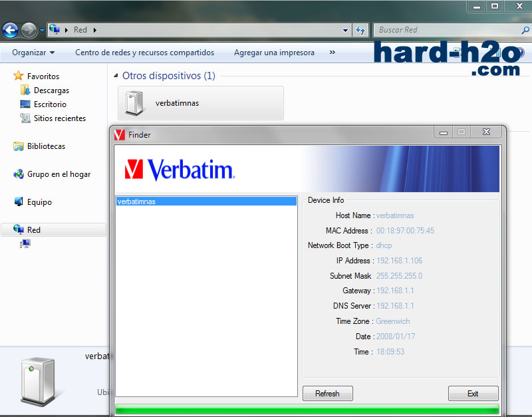Click the network icon in the address bar

click(x=55, y=29)
